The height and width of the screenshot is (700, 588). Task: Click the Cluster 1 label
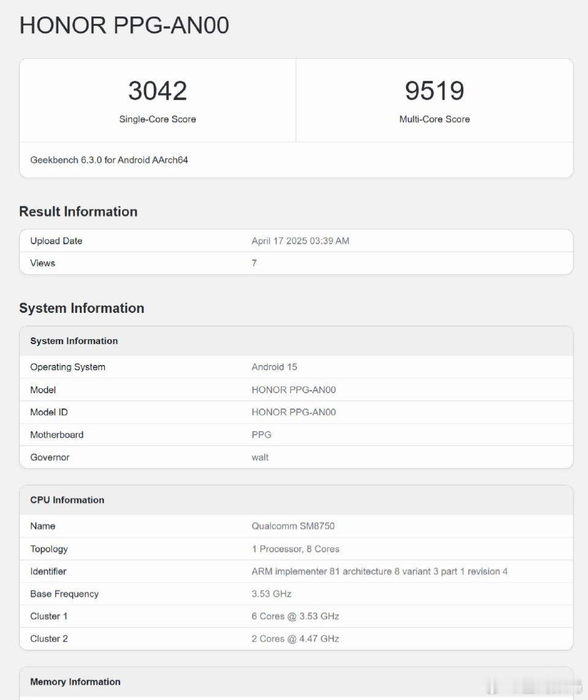pyautogui.click(x=48, y=616)
